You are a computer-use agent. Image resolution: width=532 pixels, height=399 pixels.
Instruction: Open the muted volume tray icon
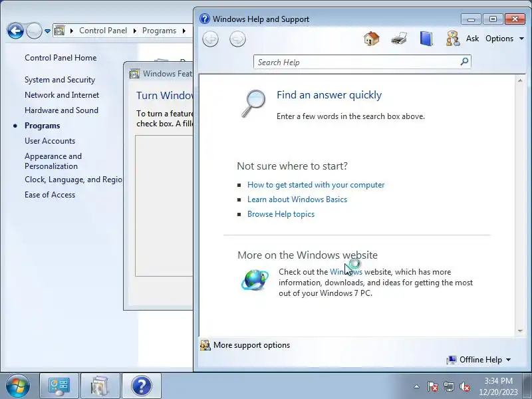[x=465, y=386]
